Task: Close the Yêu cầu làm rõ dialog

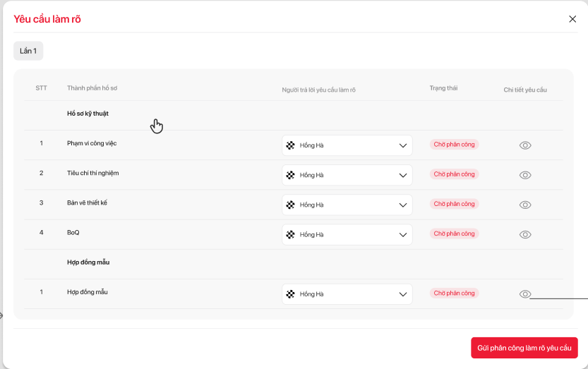Action: 572,19
